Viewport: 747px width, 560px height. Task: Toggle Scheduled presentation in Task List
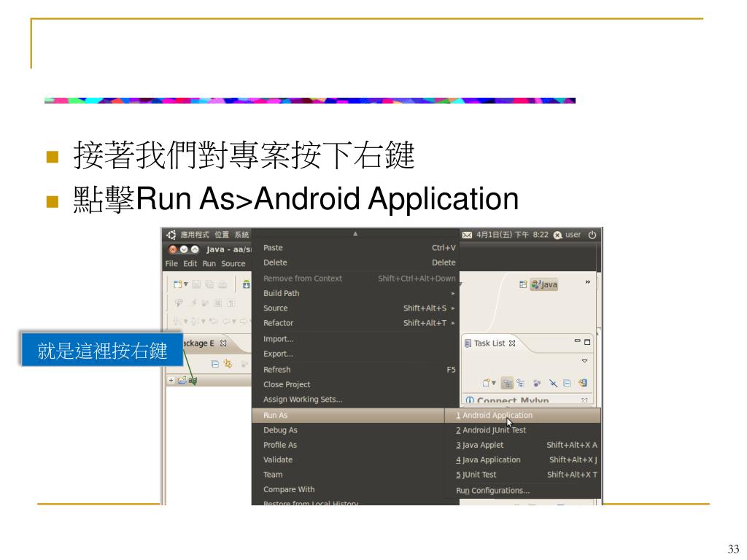(x=521, y=383)
